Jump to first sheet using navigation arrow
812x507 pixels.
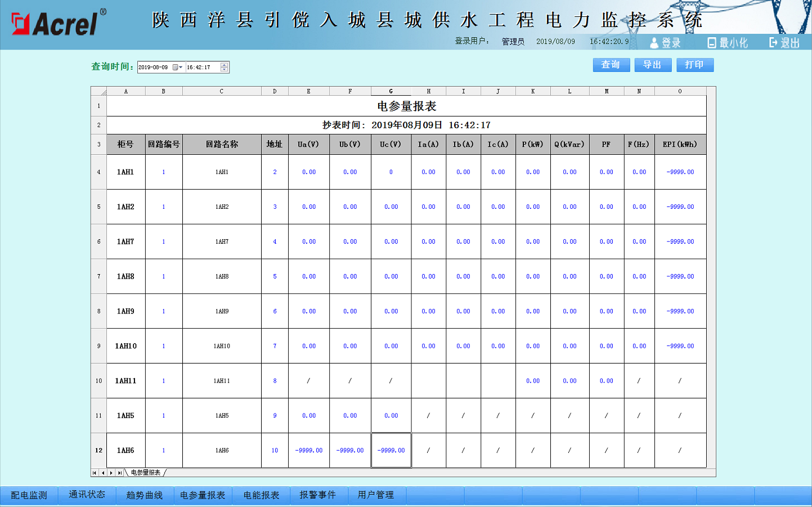[95, 473]
